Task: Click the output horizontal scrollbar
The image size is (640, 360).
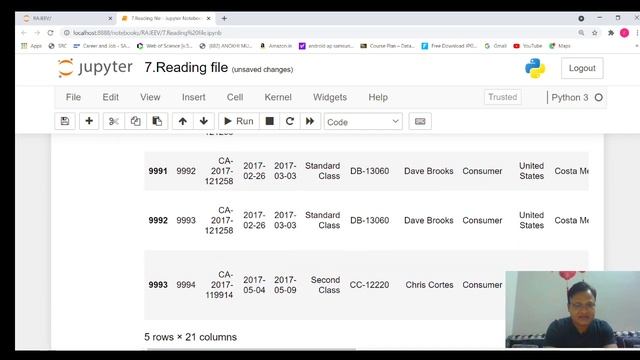Action: (251, 349)
